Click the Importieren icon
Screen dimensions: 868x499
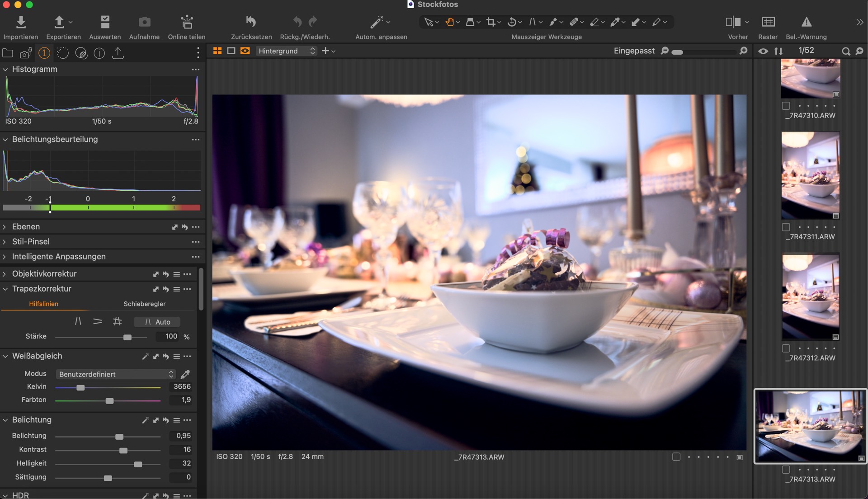pos(21,22)
